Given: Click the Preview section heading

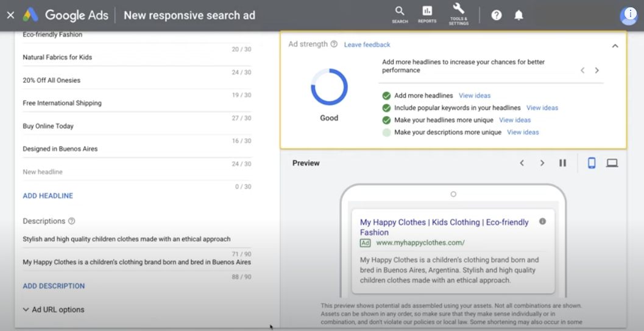Looking at the screenshot, I should click(x=306, y=163).
